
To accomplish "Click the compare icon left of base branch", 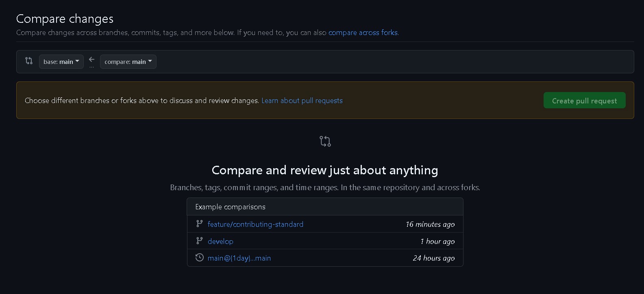I will 29,61.
